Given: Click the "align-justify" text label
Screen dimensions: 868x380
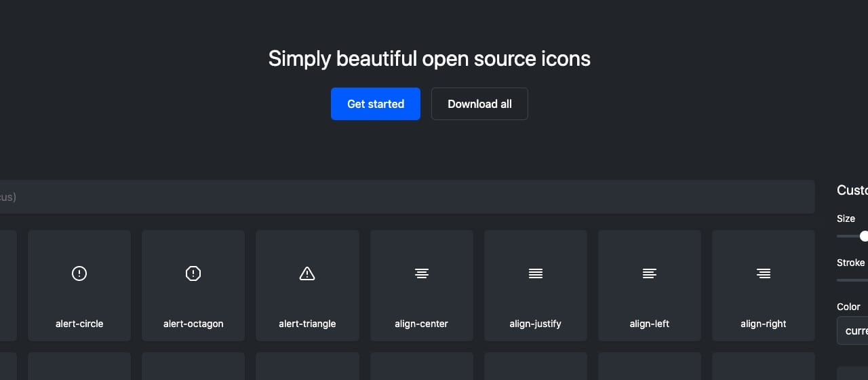Looking at the screenshot, I should tap(536, 324).
